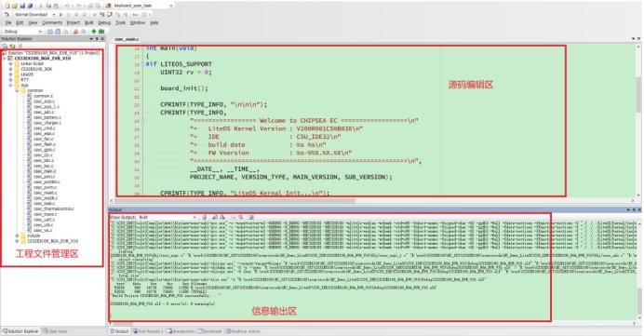644x336 pixels.
Task: Click the Save file toolbar icon
Action: click(22, 6)
